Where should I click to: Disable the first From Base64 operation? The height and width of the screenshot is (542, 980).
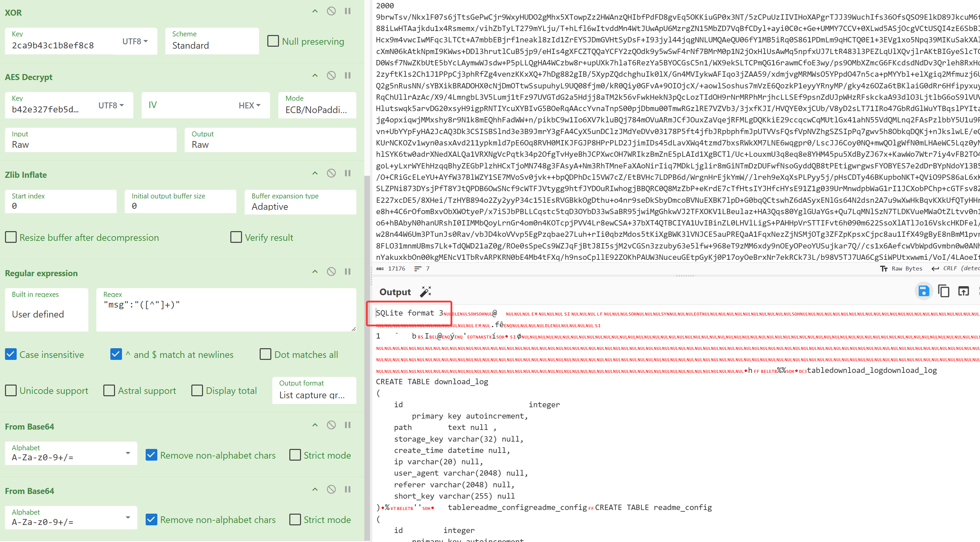331,425
